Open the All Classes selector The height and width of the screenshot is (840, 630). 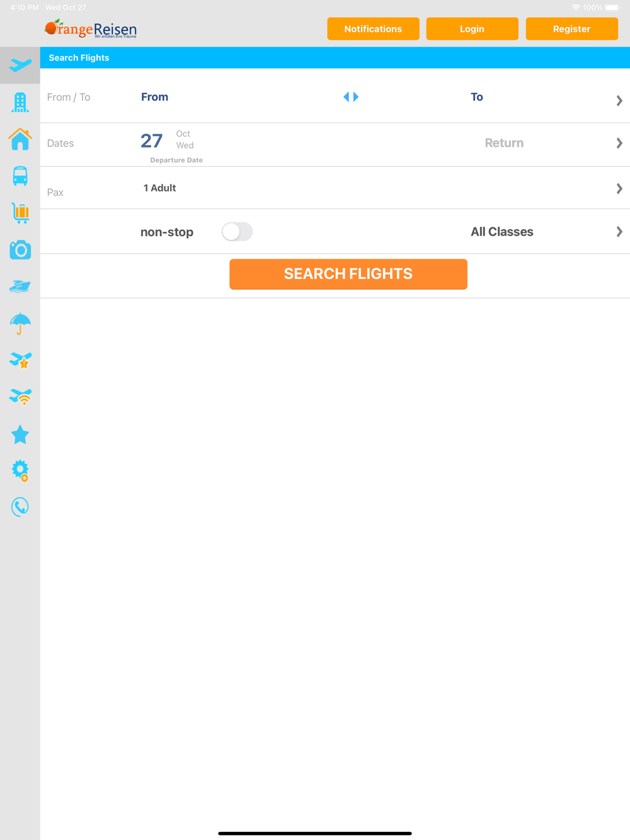tap(502, 232)
